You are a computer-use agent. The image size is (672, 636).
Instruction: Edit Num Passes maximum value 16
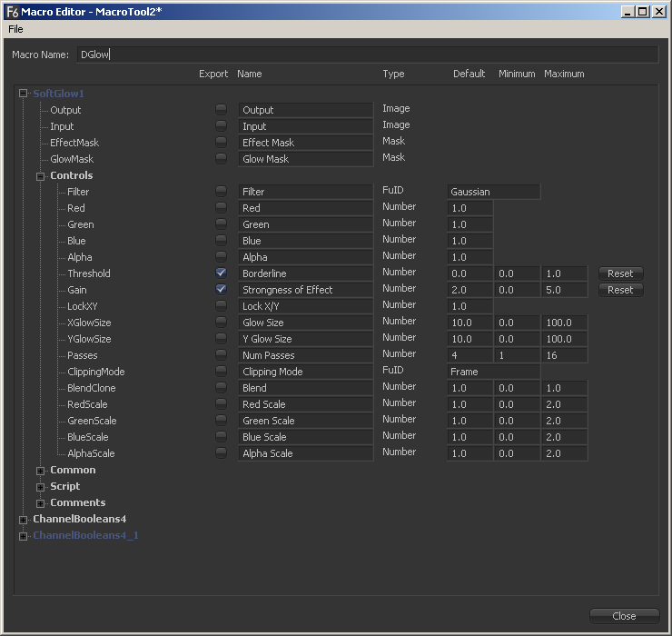click(x=564, y=355)
